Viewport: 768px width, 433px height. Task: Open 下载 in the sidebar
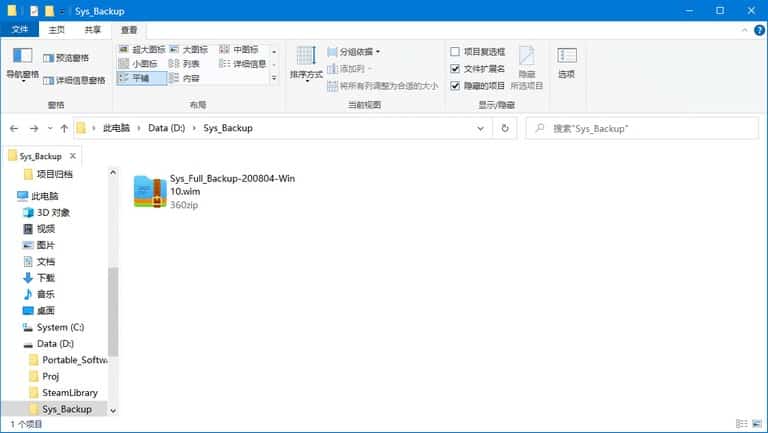[x=40, y=278]
